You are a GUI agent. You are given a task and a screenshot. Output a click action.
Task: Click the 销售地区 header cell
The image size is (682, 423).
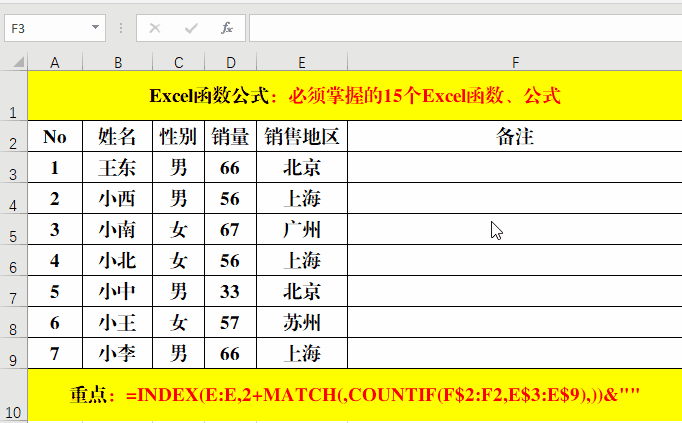[302, 137]
